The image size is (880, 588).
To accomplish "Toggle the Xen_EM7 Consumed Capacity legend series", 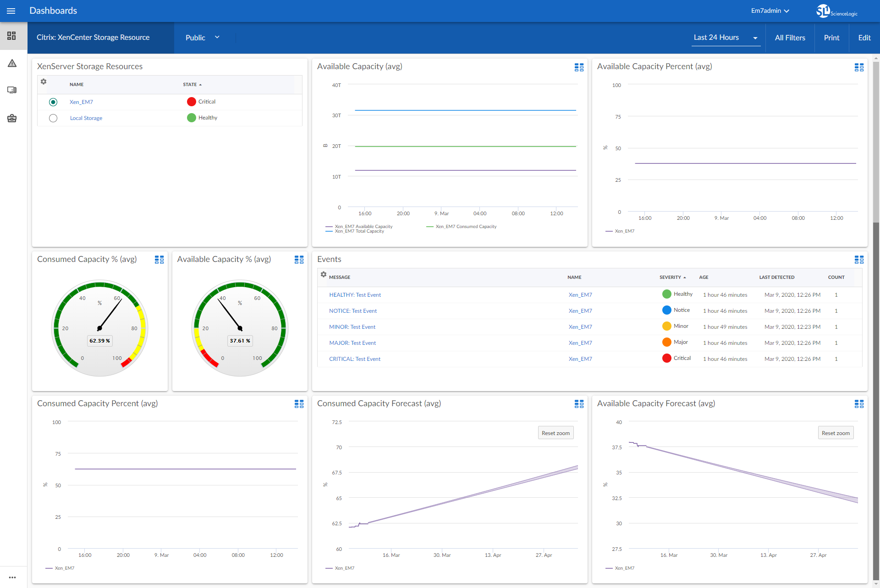I will pyautogui.click(x=462, y=227).
